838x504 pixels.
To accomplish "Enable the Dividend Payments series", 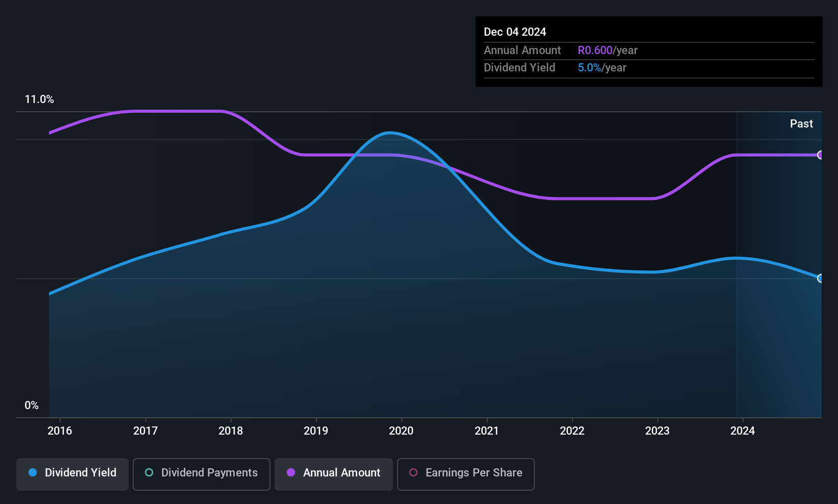I will pos(202,474).
